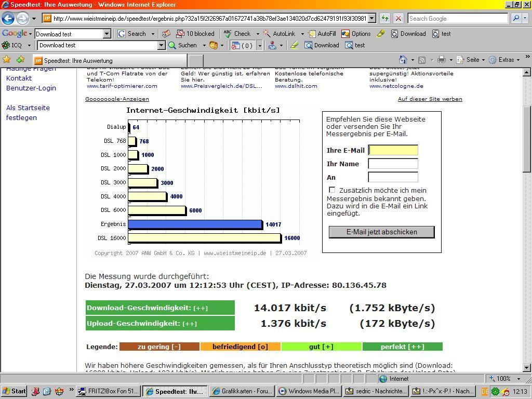532x399 pixels.
Task: Switch to Windows Media Player taskbar item
Action: coord(309,391)
